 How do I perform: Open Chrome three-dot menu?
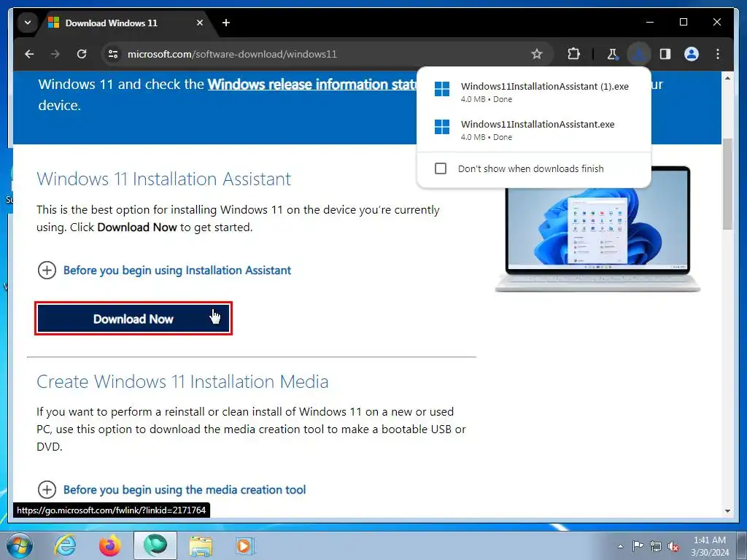pos(718,54)
